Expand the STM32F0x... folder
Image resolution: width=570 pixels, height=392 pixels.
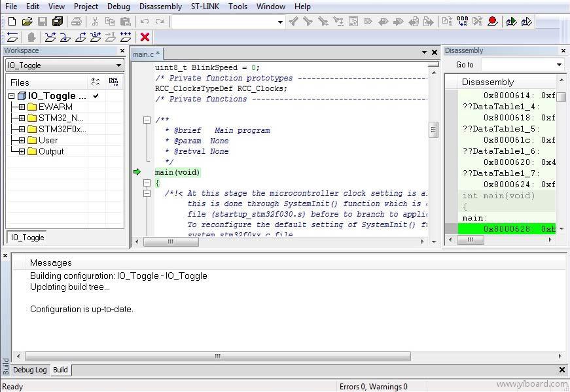coord(22,130)
